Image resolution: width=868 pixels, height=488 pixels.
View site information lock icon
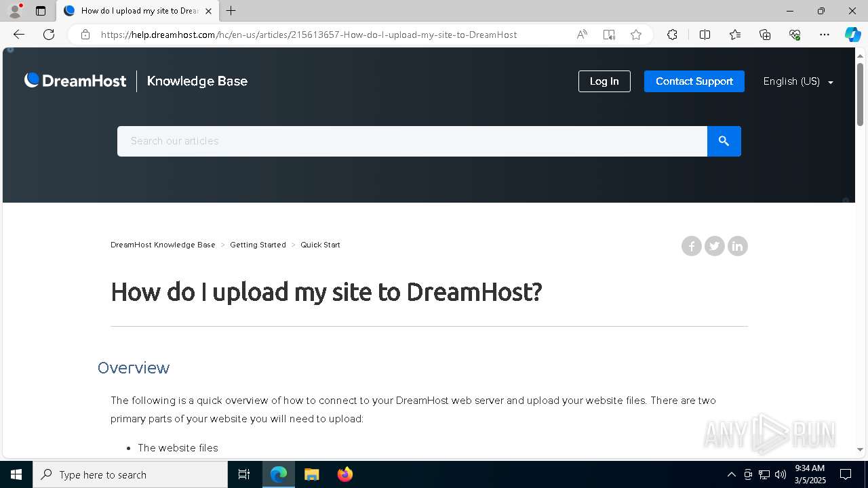click(x=85, y=35)
